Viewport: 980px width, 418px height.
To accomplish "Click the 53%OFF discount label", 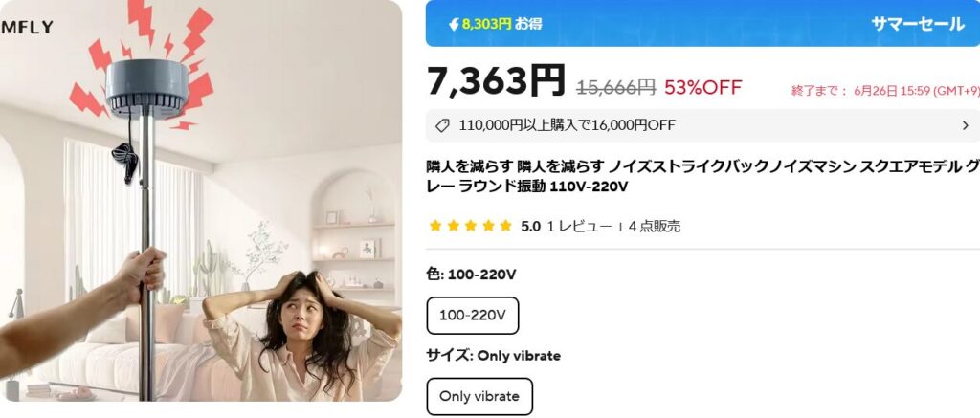I will [703, 87].
